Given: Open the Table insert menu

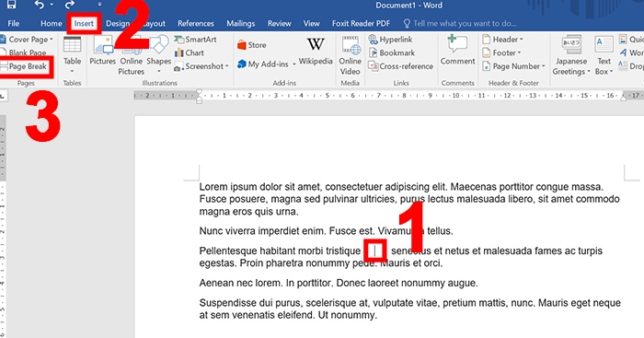Looking at the screenshot, I should [73, 55].
